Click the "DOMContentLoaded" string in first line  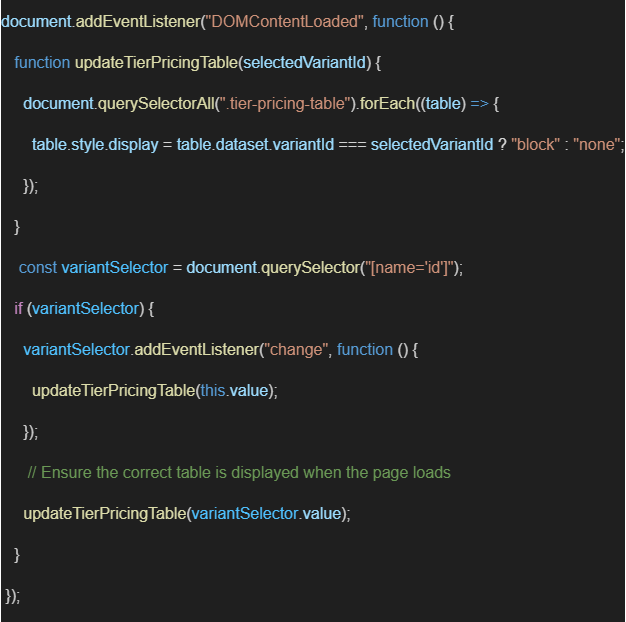[x=284, y=22]
